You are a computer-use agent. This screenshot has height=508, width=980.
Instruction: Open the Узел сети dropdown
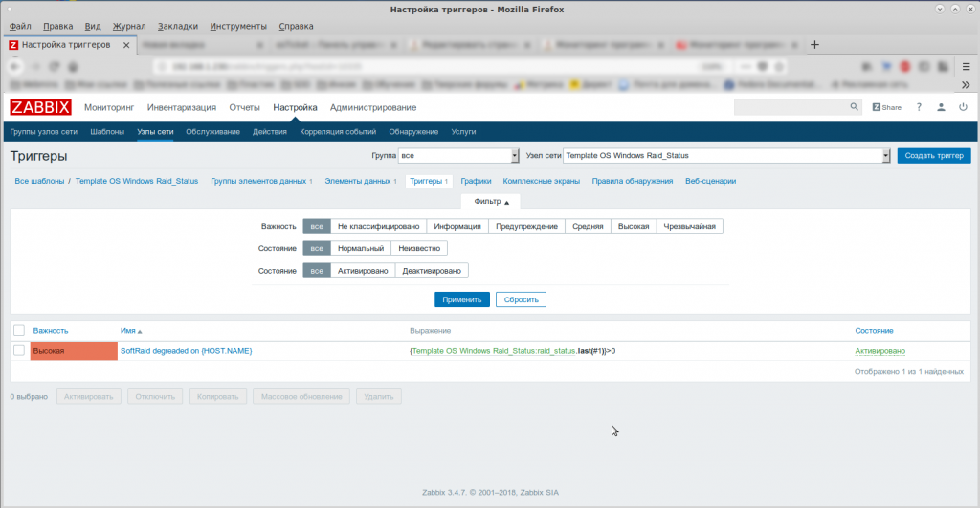[726, 156]
